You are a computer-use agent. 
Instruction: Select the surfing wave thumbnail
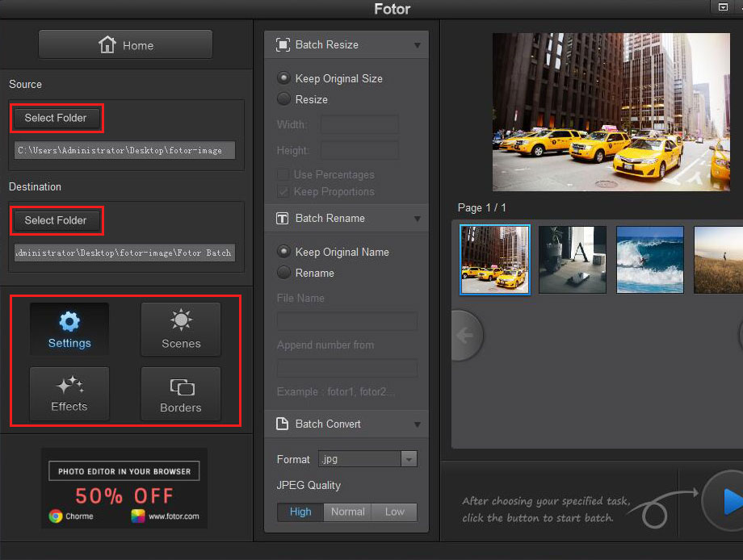coord(650,259)
